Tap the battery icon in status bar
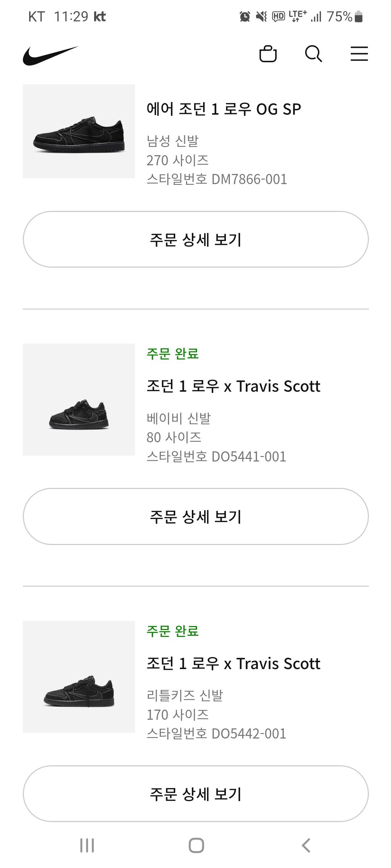The image size is (391, 868). click(x=358, y=17)
